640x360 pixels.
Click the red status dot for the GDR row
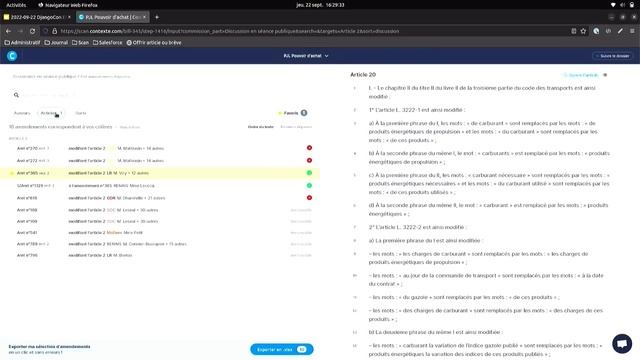(309, 198)
